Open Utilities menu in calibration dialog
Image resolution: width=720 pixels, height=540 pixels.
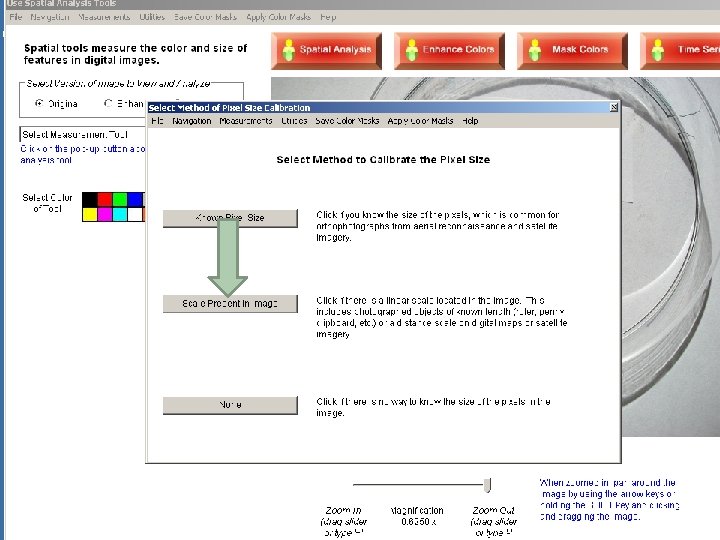pos(294,121)
